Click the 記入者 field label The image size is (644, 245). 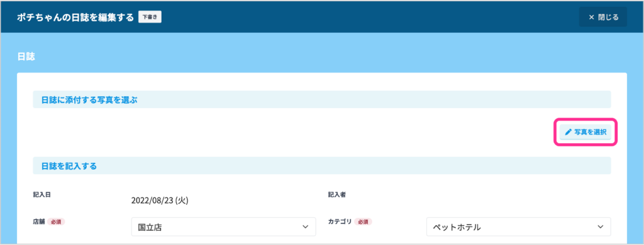(x=337, y=195)
